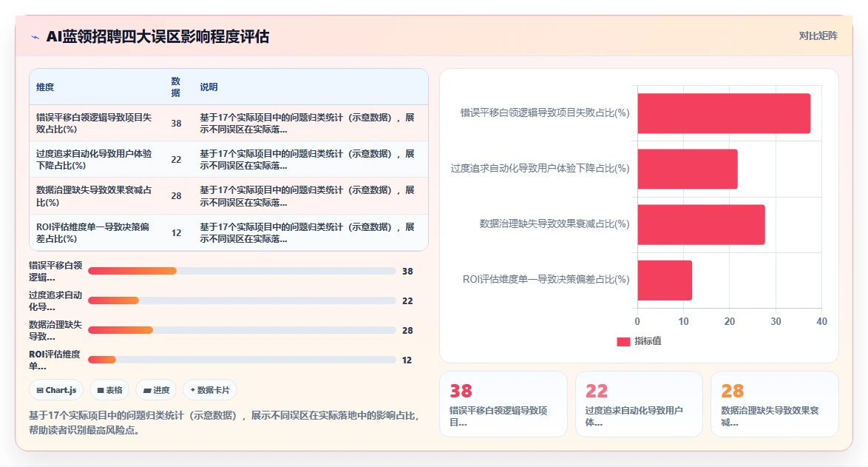The image size is (868, 467).
Task: Click chart axis label 错误平移白领逻辑导致项目失败占比(%)
Action: point(545,113)
